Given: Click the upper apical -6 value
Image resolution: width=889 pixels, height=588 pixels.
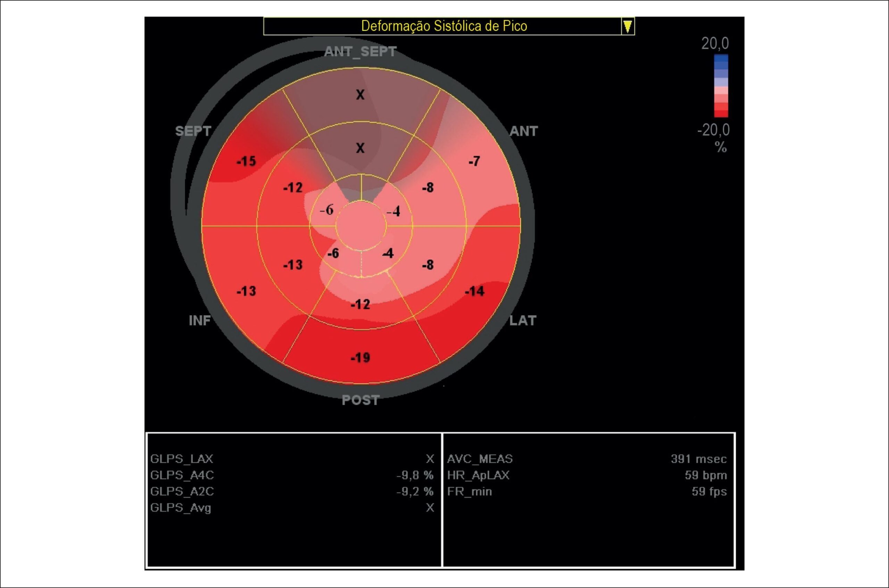Looking at the screenshot, I should pos(326,210).
